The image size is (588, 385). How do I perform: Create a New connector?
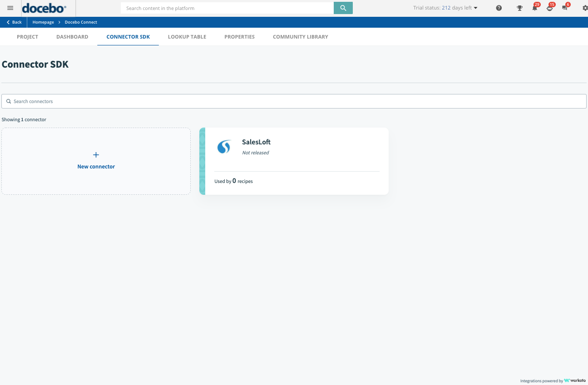[96, 160]
